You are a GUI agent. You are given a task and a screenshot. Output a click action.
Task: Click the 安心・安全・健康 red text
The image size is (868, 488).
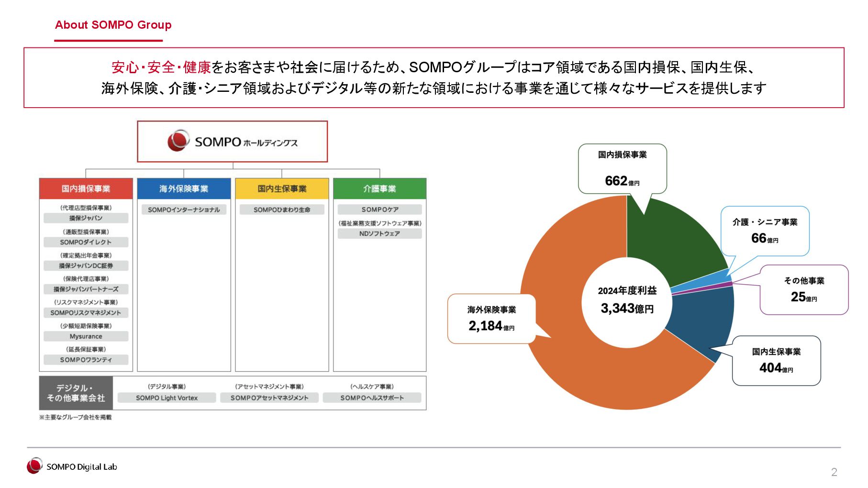pyautogui.click(x=161, y=67)
